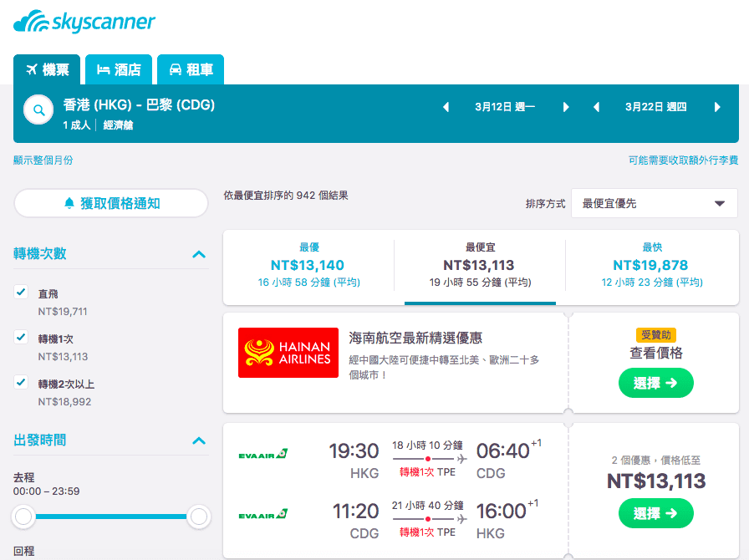Uncheck the 轉機1次 one-stop checkbox
Image resolution: width=749 pixels, height=560 pixels.
[21, 337]
